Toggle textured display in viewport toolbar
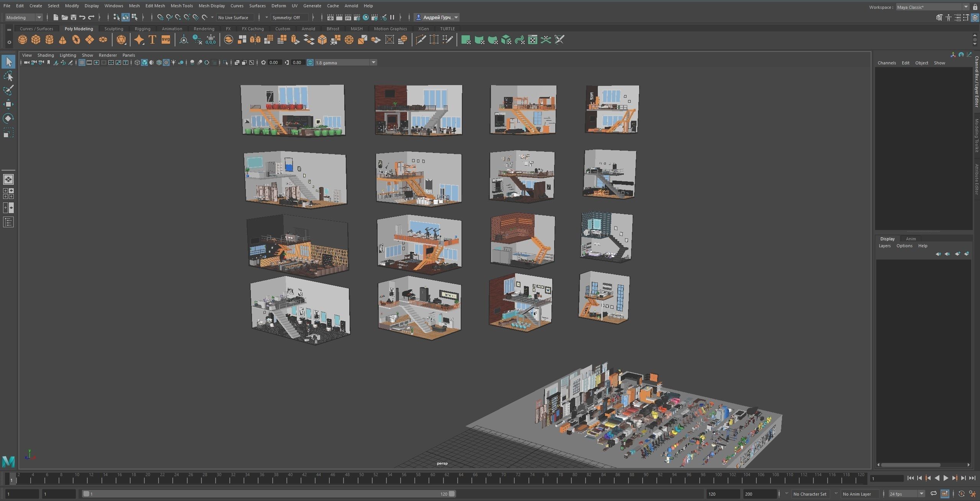The height and width of the screenshot is (501, 980). 166,62
